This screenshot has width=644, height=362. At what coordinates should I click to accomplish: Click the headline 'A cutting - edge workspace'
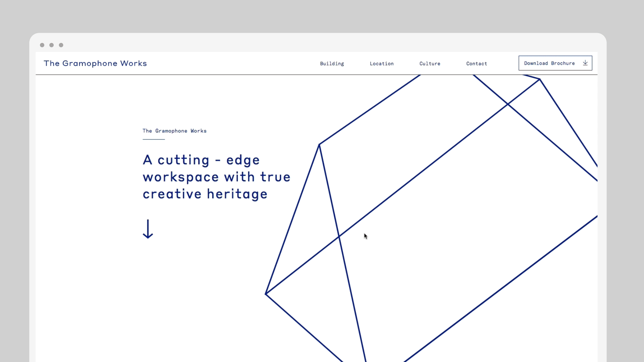click(216, 177)
